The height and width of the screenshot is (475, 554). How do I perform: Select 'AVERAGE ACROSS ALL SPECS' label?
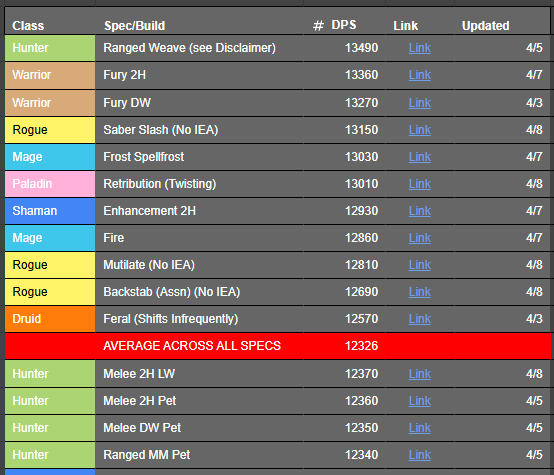192,346
